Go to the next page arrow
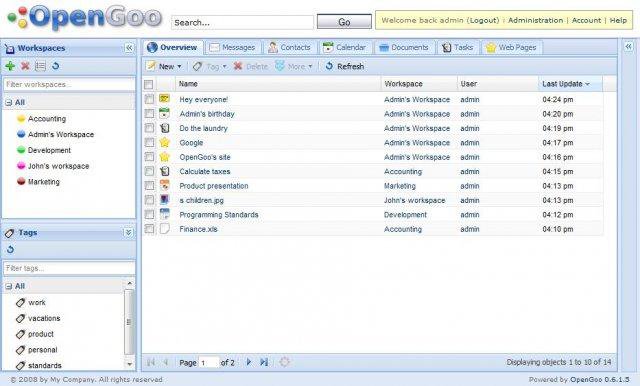 [249, 362]
